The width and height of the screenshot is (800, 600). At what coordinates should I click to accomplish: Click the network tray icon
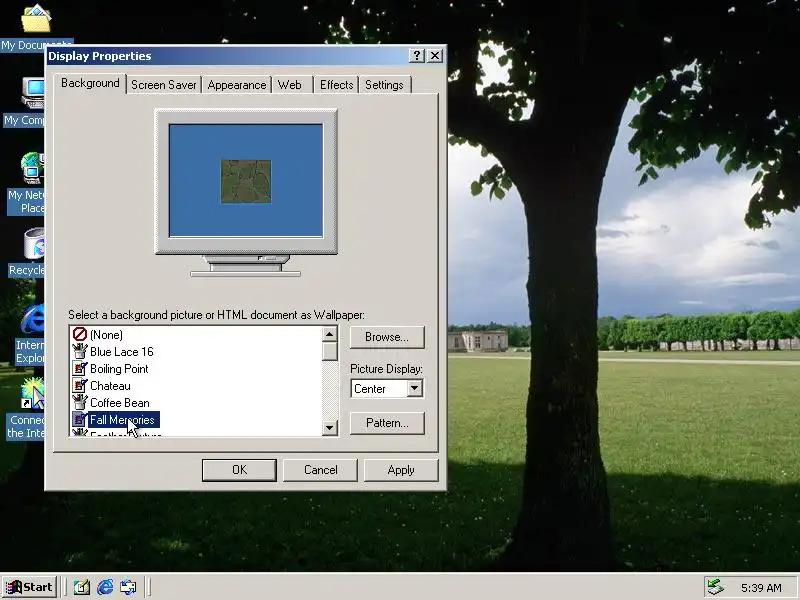coord(715,587)
